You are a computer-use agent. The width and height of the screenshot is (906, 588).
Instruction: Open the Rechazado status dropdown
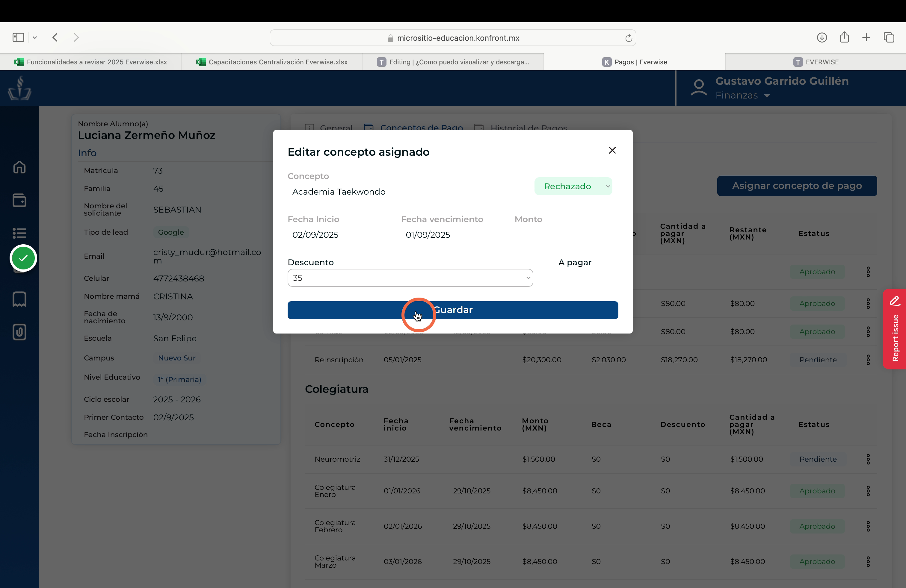(x=573, y=186)
